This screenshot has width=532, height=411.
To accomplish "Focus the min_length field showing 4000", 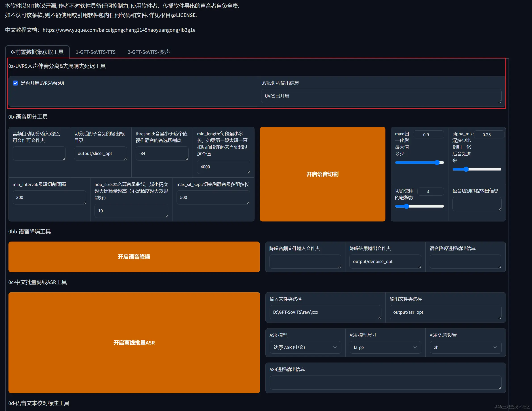I will (223, 167).
